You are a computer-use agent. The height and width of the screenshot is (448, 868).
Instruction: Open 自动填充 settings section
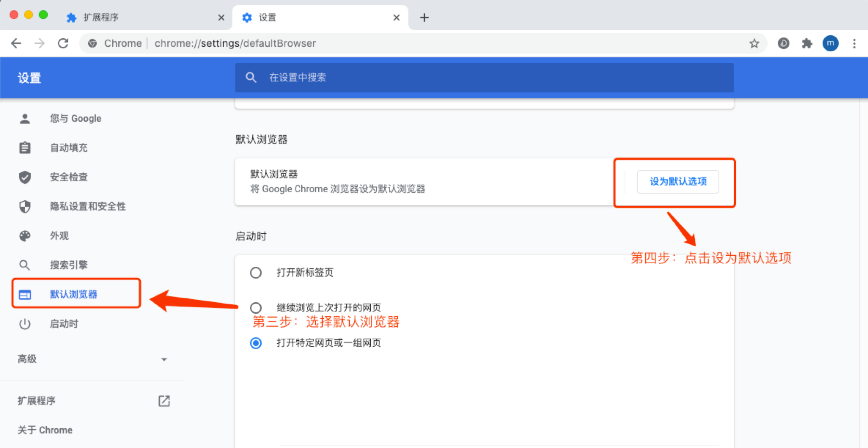pyautogui.click(x=69, y=148)
